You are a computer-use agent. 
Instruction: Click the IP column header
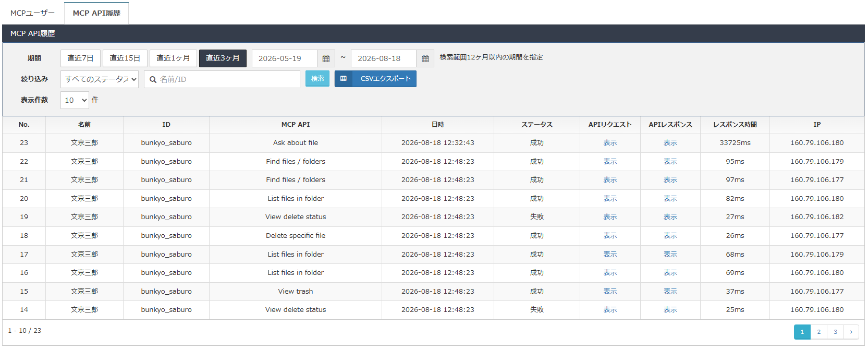coord(817,125)
